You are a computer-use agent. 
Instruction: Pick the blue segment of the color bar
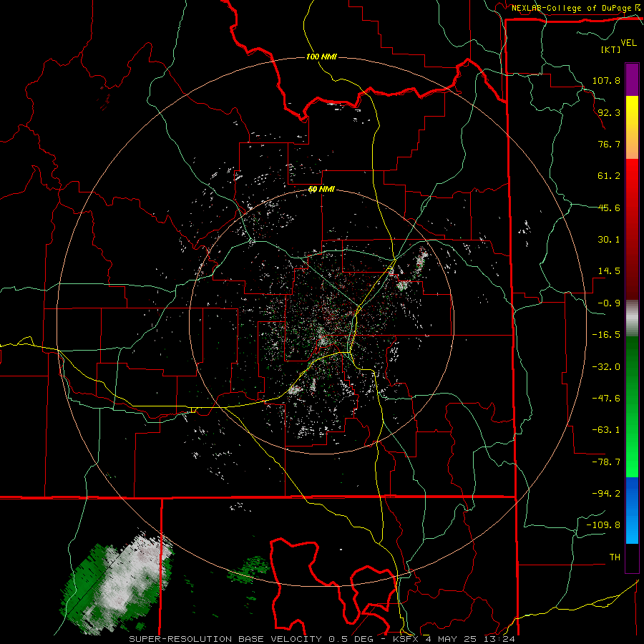(x=632, y=510)
